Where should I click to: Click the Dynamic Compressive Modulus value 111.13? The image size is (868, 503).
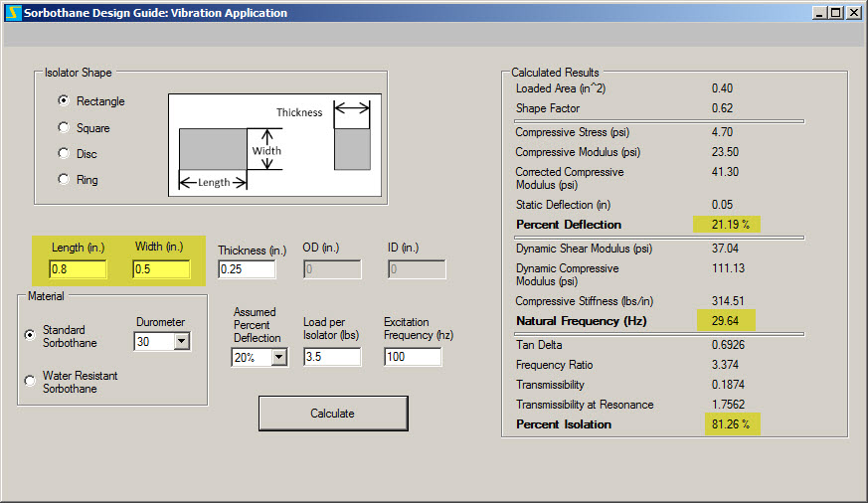pos(728,268)
